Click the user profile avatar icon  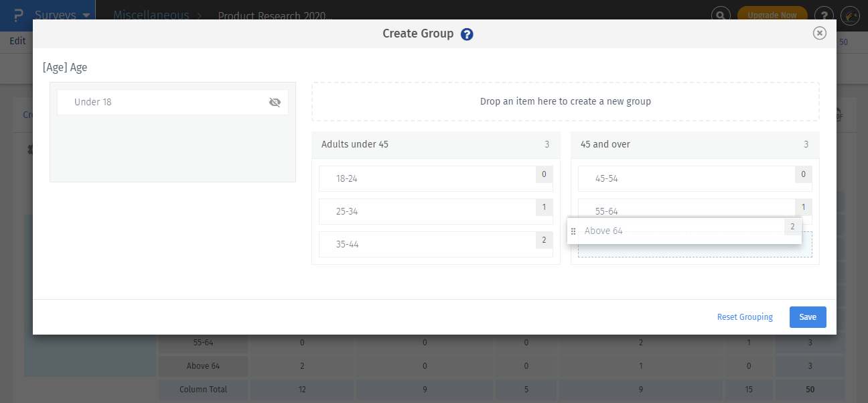850,15
